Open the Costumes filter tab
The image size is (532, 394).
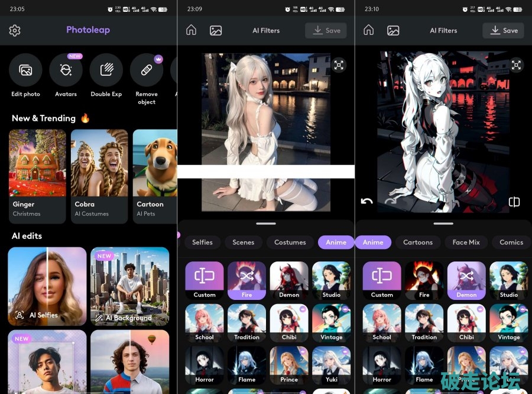tap(290, 242)
